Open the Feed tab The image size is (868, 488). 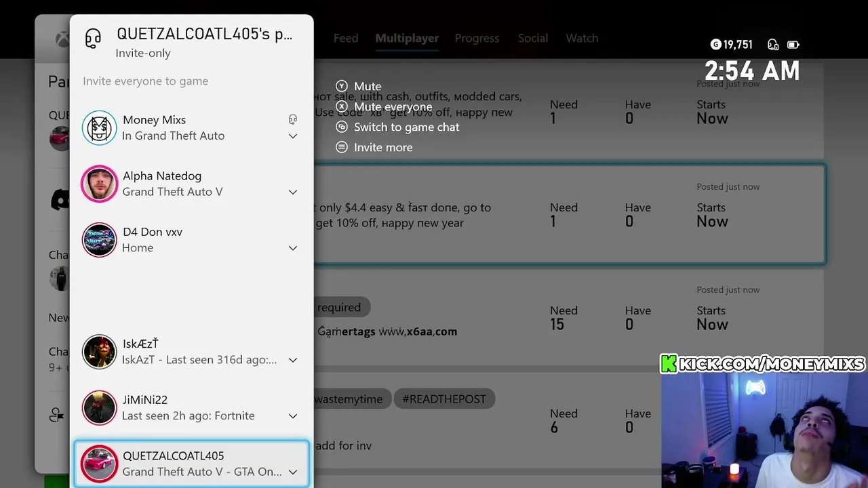click(x=346, y=38)
